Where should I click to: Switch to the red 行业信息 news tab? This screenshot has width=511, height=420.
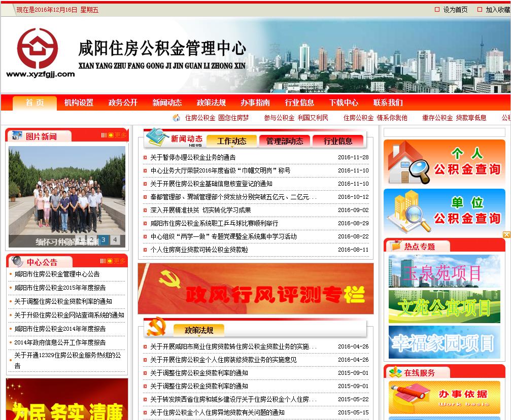pos(338,141)
